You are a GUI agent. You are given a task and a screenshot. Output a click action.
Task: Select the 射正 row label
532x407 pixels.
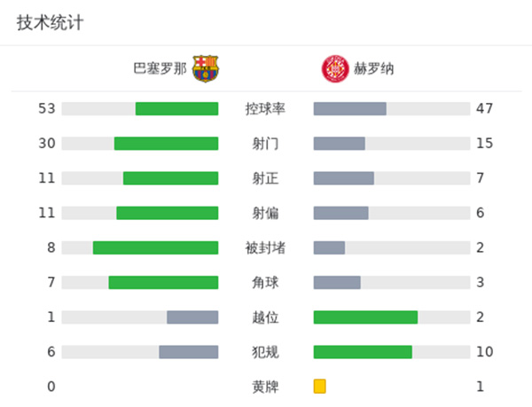tap(265, 178)
